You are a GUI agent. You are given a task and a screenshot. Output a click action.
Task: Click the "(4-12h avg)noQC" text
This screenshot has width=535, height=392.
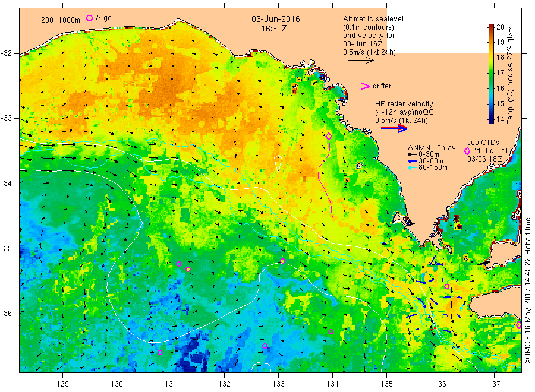[x=404, y=112]
